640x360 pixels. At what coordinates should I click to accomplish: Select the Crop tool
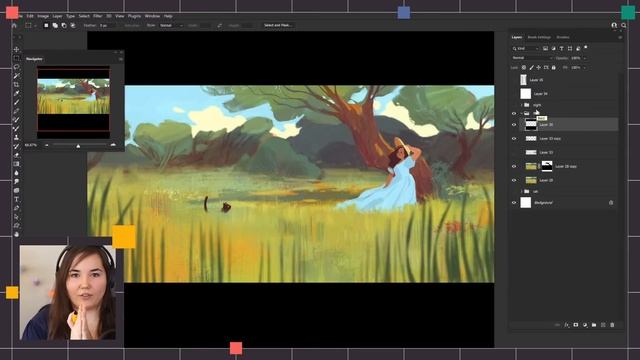(16, 84)
